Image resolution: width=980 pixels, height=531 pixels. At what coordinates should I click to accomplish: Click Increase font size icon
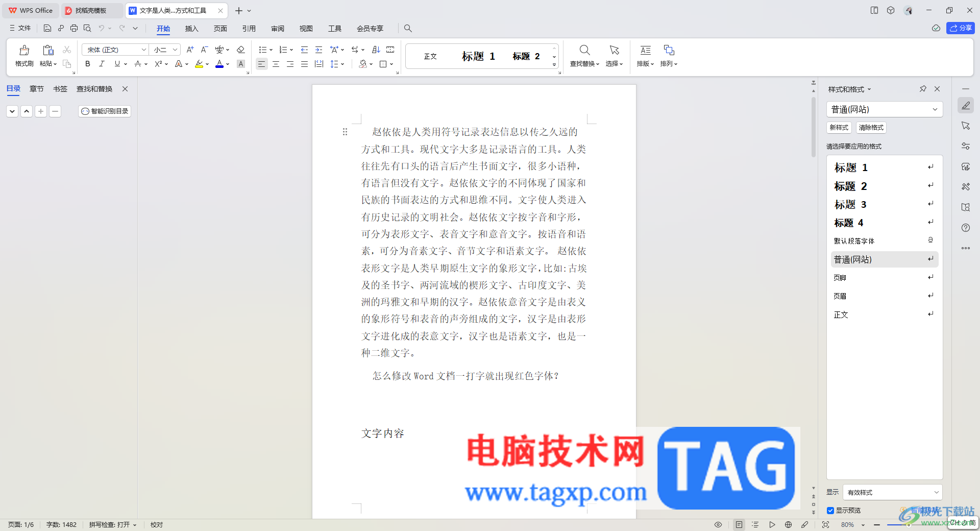tap(190, 50)
